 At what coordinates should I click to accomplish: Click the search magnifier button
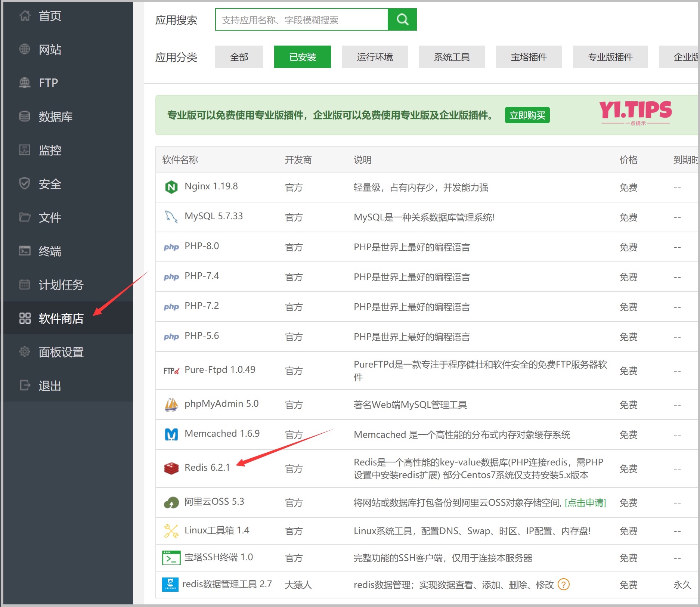tap(402, 19)
